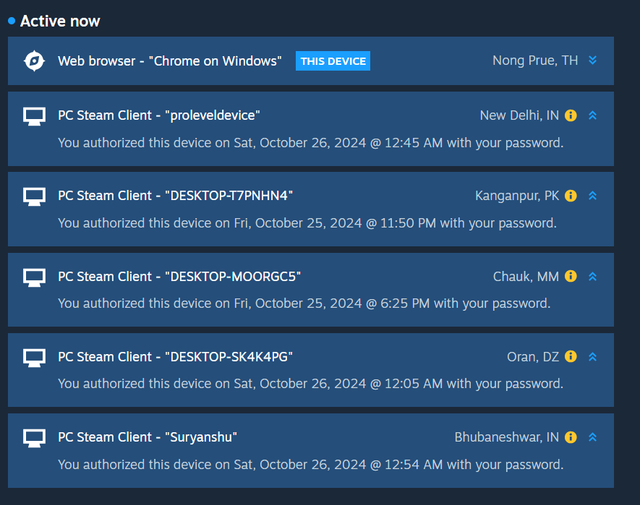
Task: Click the Active now section heading
Action: point(60,21)
